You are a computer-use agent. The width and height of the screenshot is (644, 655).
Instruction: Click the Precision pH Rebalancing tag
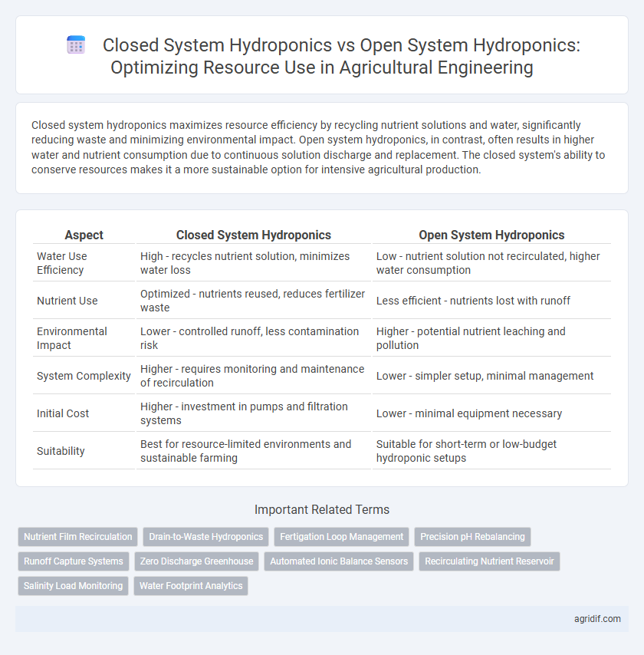pos(472,537)
